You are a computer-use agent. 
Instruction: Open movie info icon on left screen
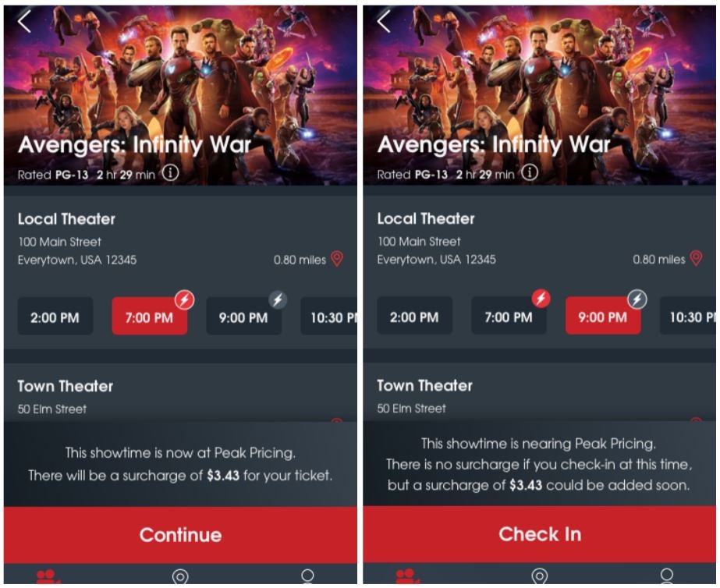point(171,173)
